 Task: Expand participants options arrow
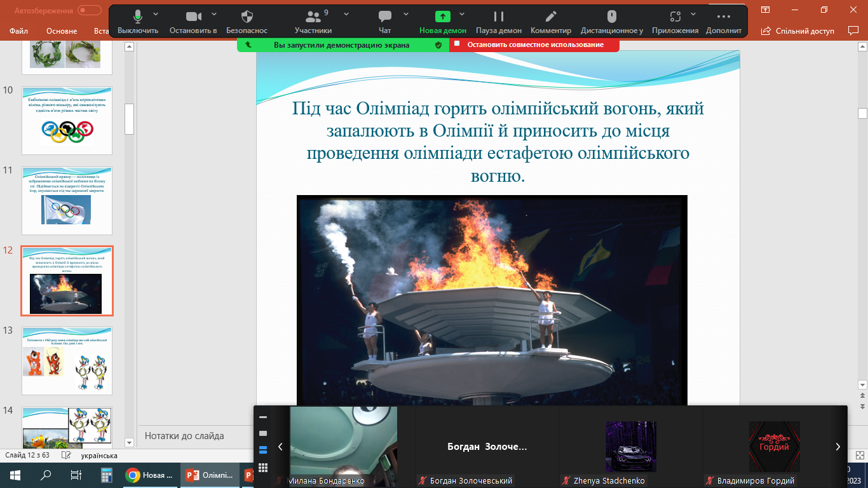tap(346, 14)
